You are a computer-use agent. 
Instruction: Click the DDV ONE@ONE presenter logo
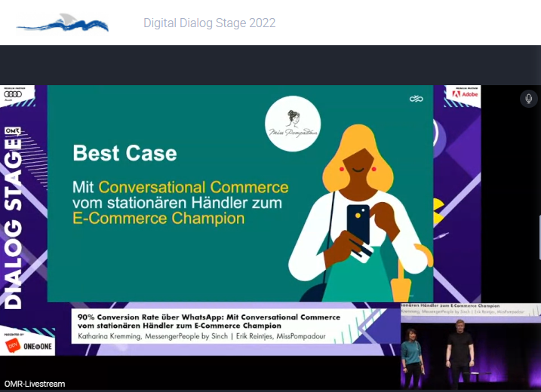pos(29,345)
